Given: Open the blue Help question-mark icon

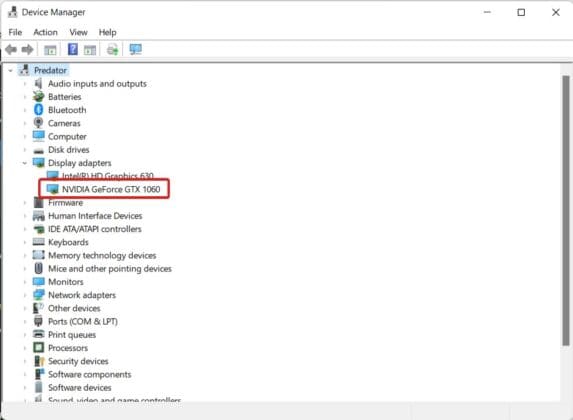Looking at the screenshot, I should [x=73, y=49].
